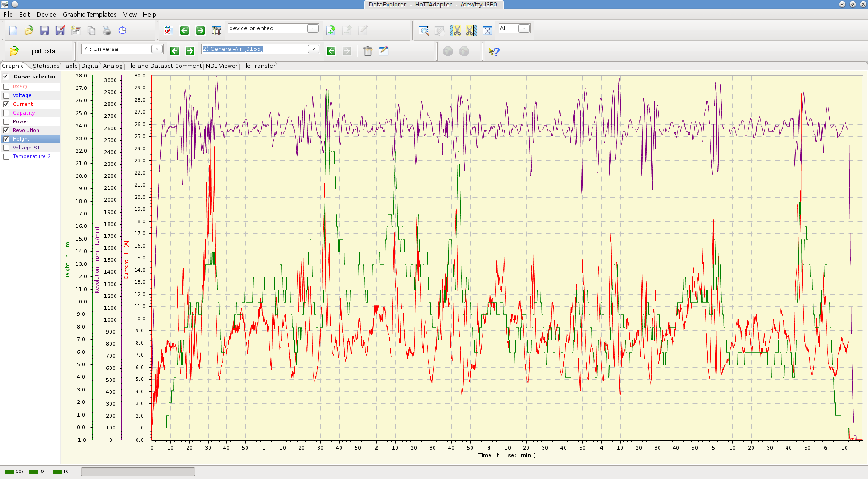This screenshot has height=479, width=868.
Task: Enable the Temperature 2 curve checkbox
Action: point(6,156)
